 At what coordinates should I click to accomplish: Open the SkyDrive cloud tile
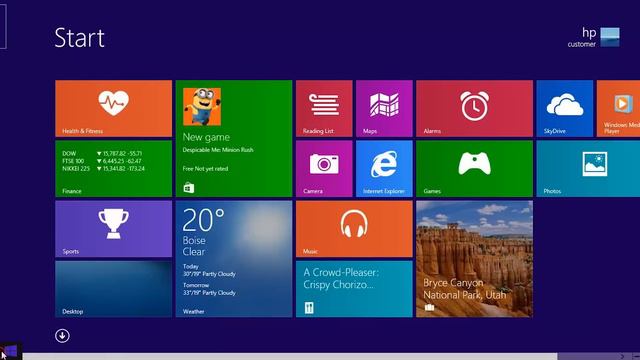pos(564,108)
